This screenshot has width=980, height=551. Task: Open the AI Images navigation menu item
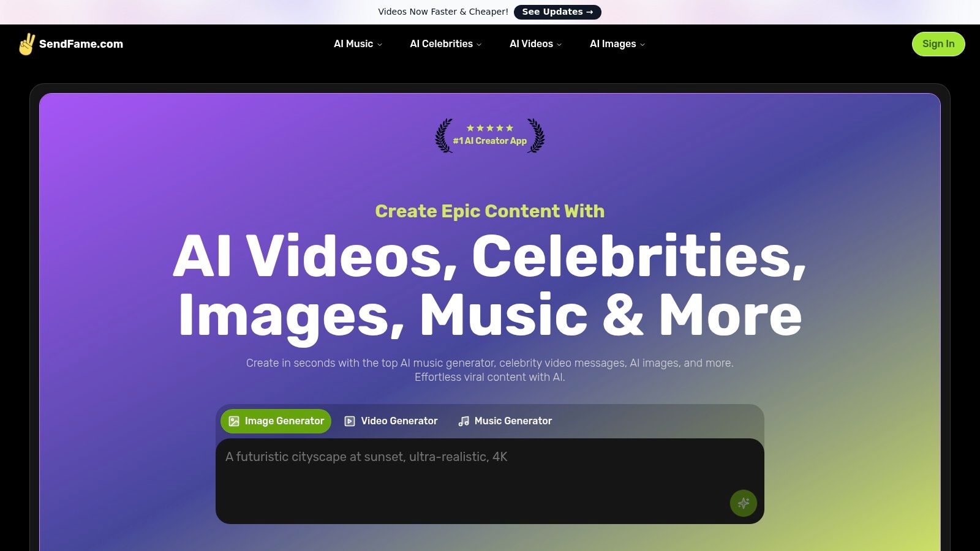[x=612, y=43]
